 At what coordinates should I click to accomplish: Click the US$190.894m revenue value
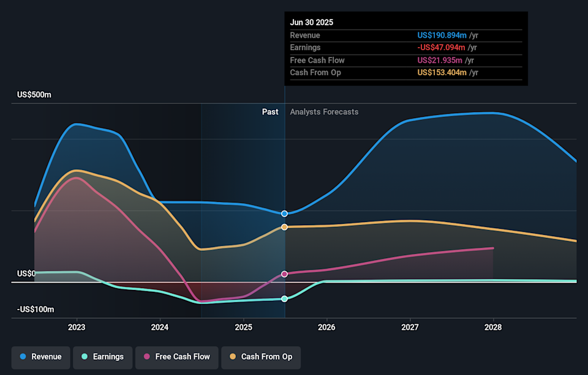442,35
